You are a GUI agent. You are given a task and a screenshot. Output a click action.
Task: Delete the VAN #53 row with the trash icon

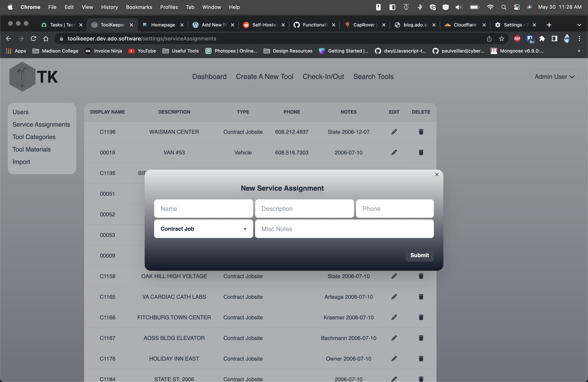pos(421,152)
